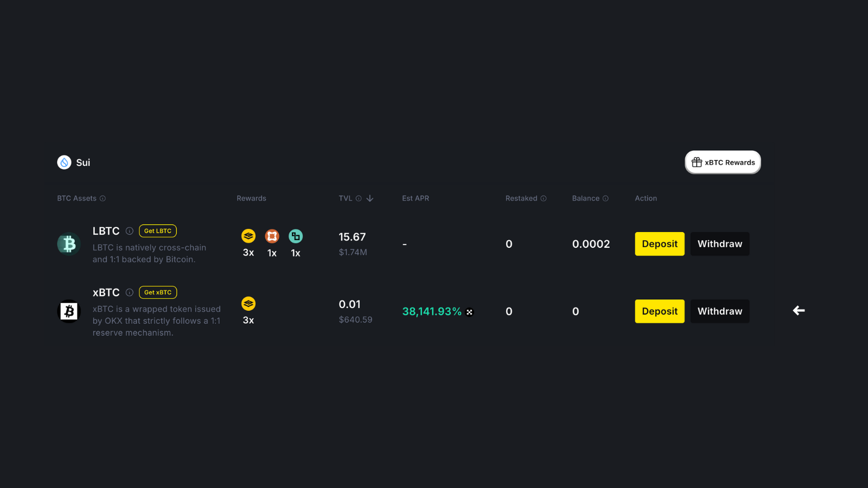Click the xBTC asset name
Viewport: 868px width, 488px height.
point(106,292)
